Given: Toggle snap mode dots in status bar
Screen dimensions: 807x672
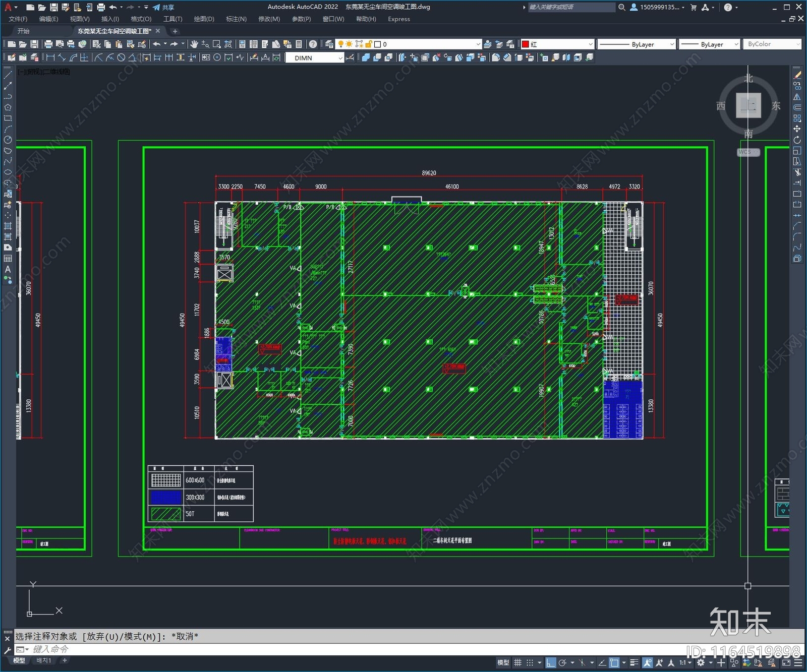Looking at the screenshot, I should (x=530, y=662).
